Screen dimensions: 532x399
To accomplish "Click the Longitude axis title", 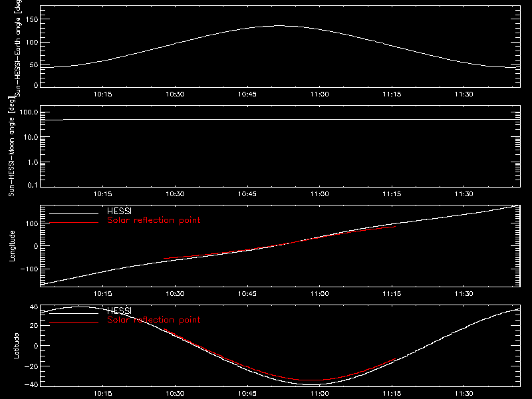I will (x=12, y=246).
